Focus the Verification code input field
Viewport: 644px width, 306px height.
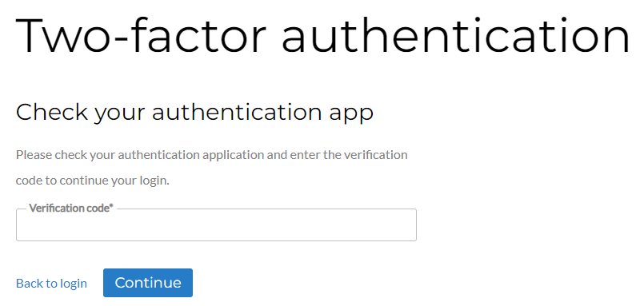tap(217, 225)
